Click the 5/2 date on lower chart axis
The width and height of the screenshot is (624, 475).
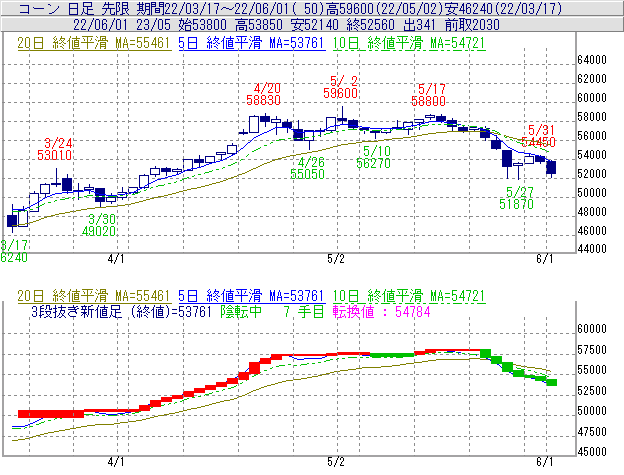click(x=335, y=462)
